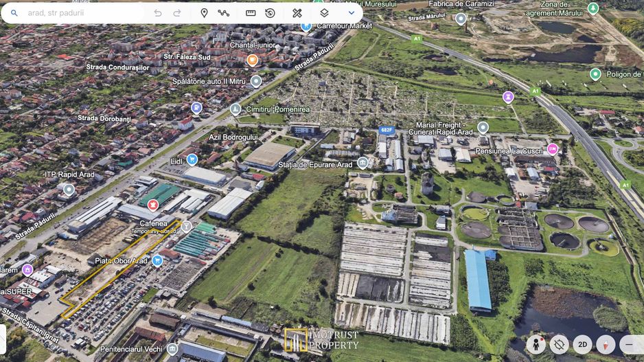644x362 pixels.
Task: Select the Draw path or polygon tool
Action: [x=224, y=13]
